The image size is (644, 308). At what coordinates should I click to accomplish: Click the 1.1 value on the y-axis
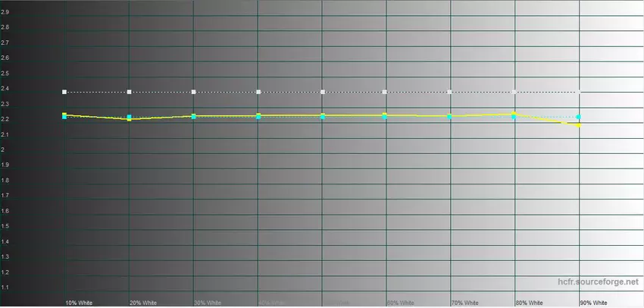(5, 288)
